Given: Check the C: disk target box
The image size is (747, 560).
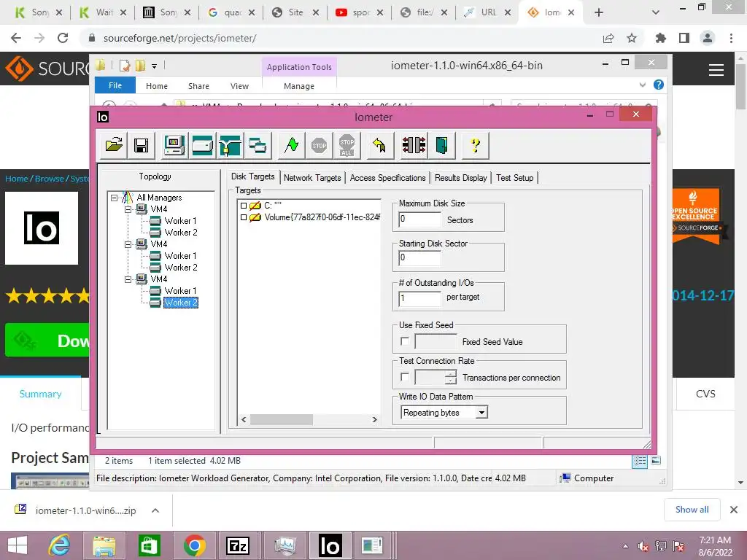Looking at the screenshot, I should tap(244, 206).
